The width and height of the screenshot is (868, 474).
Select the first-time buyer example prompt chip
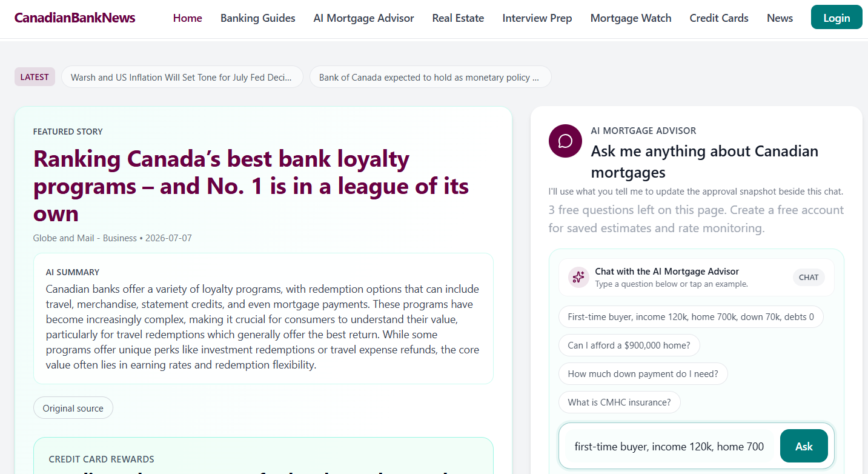click(691, 316)
